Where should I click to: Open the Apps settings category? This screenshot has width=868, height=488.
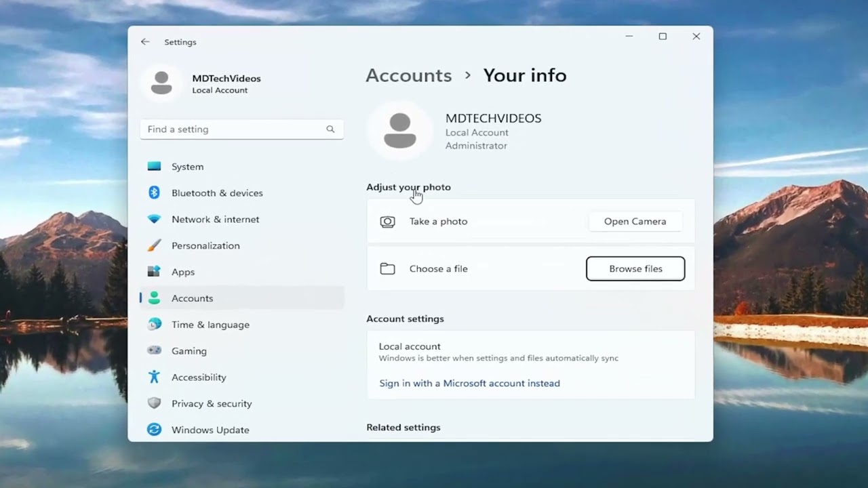click(241, 272)
